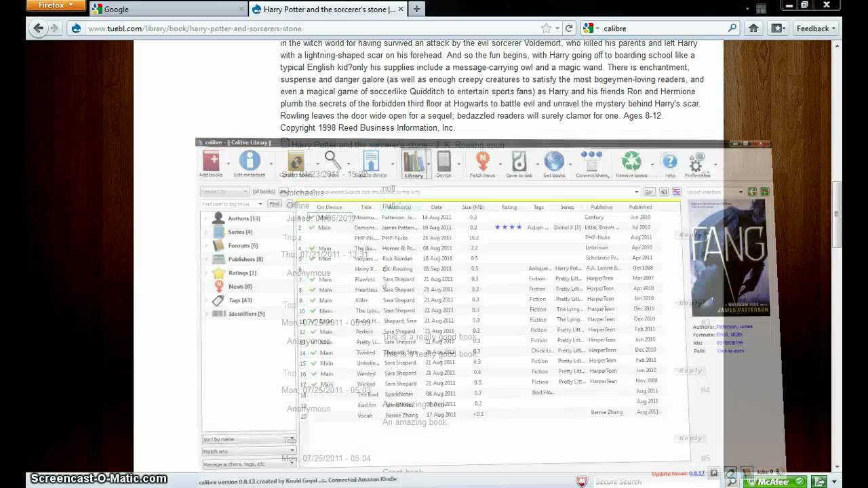
Task: Click the Add books icon in calibre
Action: 211,161
